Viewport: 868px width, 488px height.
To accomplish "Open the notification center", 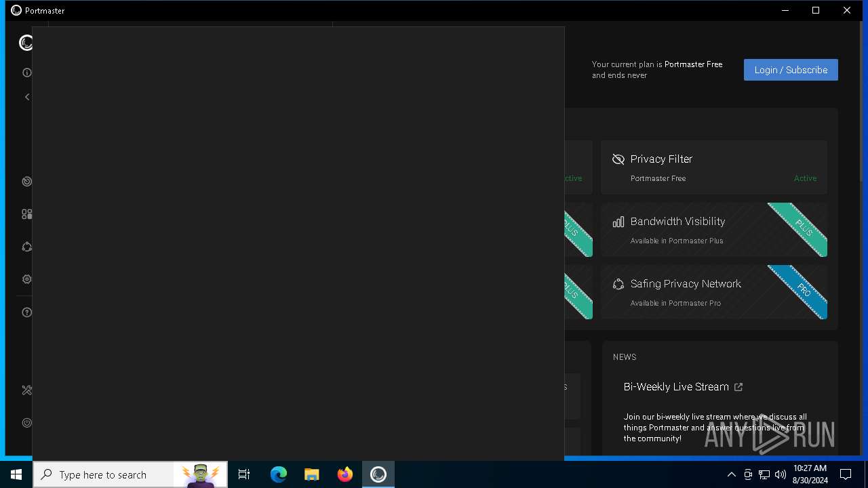I will (x=846, y=474).
